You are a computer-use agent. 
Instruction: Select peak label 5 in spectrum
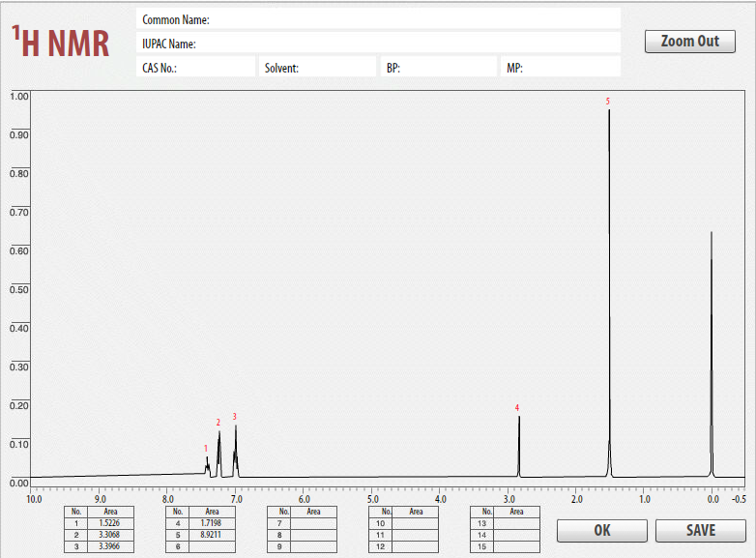tap(607, 102)
